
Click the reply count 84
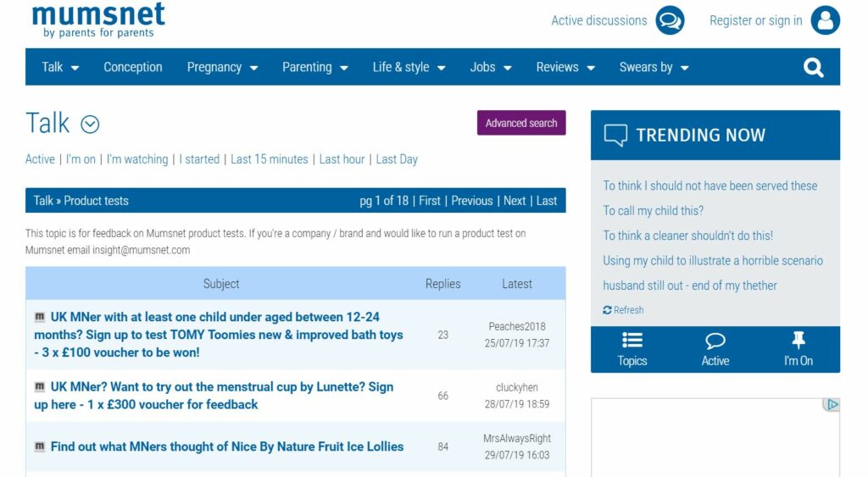(442, 446)
